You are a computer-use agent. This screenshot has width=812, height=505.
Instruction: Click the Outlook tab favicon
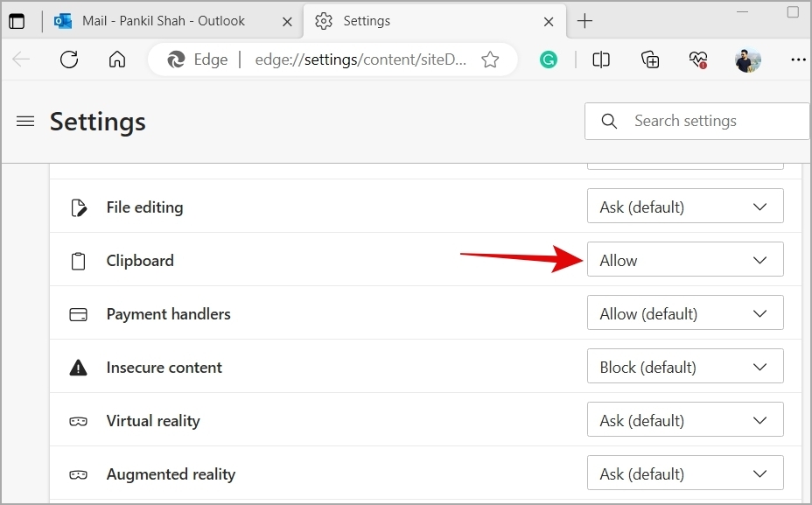[x=63, y=21]
